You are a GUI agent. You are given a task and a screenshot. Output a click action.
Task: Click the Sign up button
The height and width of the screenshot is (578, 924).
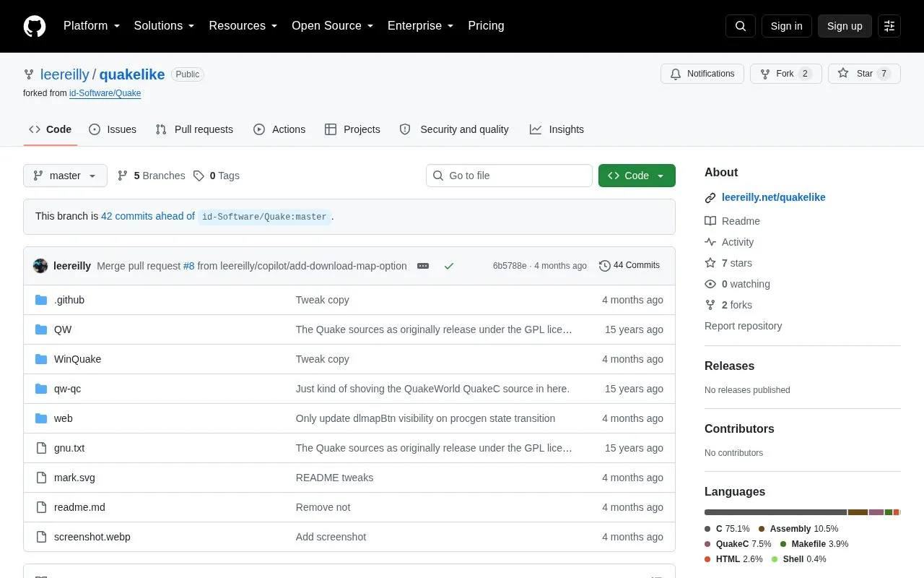pyautogui.click(x=845, y=26)
